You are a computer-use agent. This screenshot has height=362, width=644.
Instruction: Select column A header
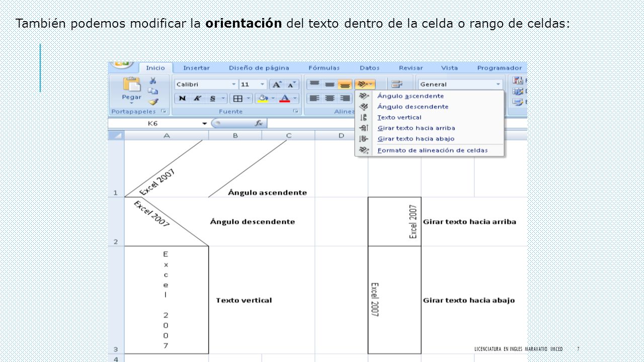click(x=167, y=136)
